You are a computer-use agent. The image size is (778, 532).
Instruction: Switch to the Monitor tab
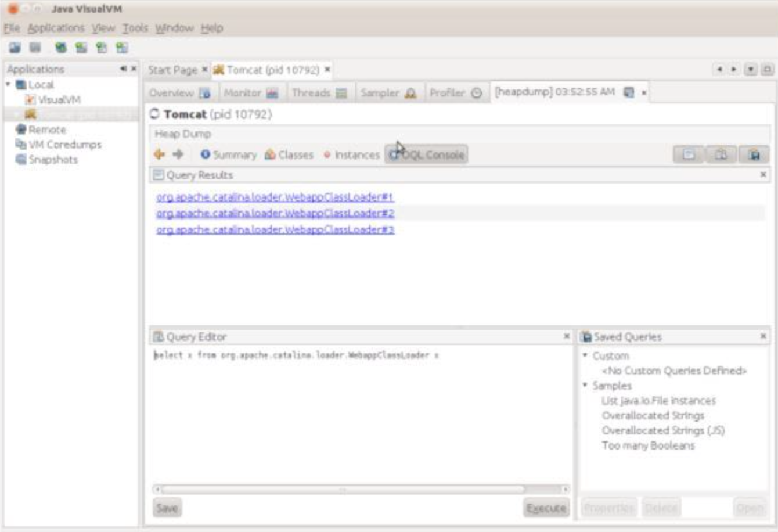coord(251,93)
